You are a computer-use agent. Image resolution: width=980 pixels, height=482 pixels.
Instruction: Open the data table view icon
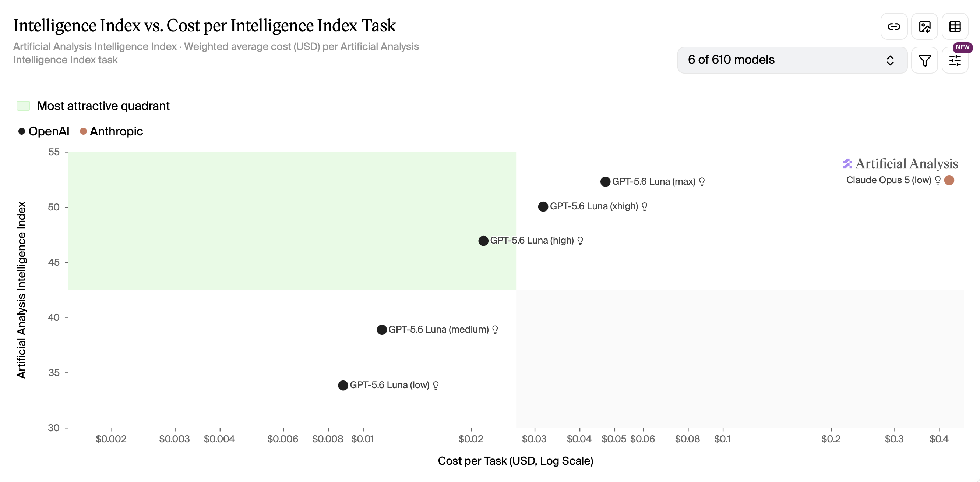(x=955, y=26)
